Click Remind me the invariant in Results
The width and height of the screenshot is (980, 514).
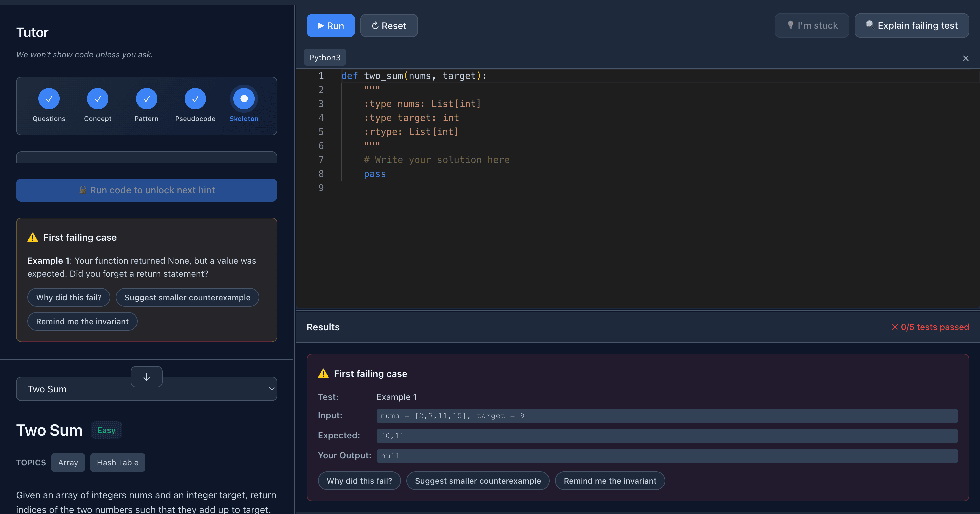click(x=609, y=481)
